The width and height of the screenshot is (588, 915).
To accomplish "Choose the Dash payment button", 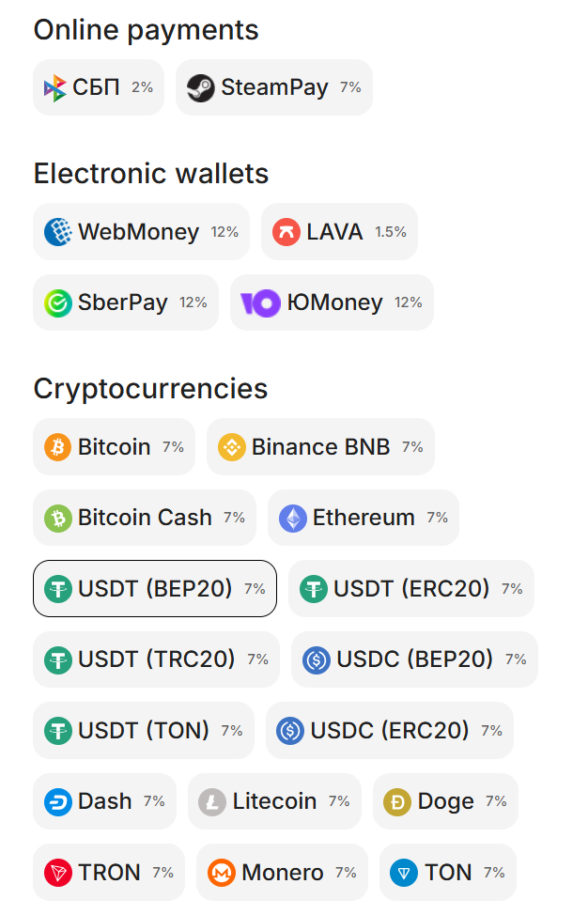I will tap(104, 801).
